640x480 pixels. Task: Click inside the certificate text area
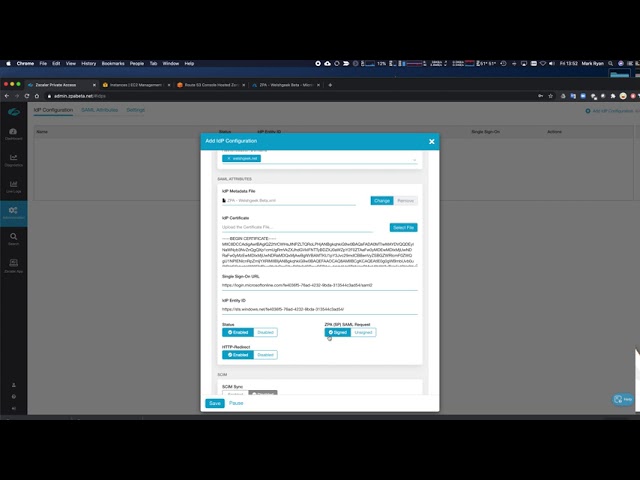click(x=320, y=251)
